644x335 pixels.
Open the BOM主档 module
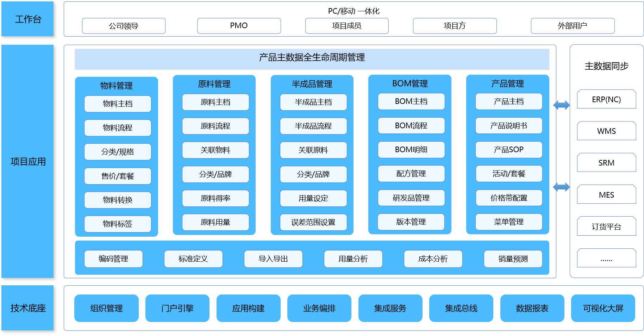pos(411,101)
